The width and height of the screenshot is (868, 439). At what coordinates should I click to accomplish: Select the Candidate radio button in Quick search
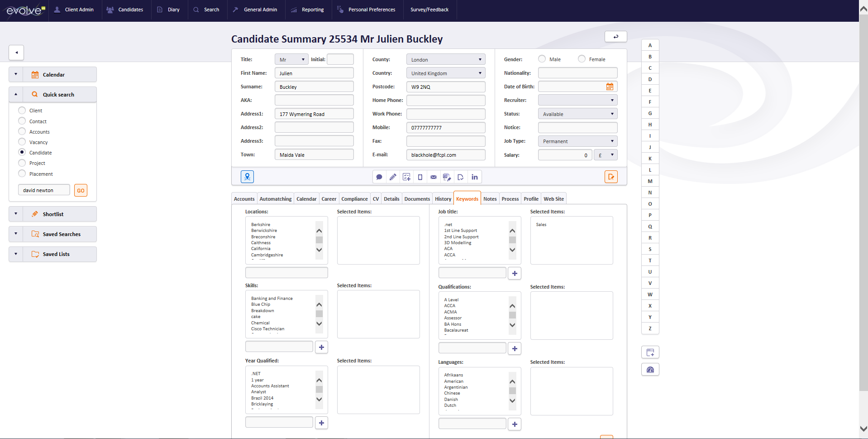click(22, 152)
